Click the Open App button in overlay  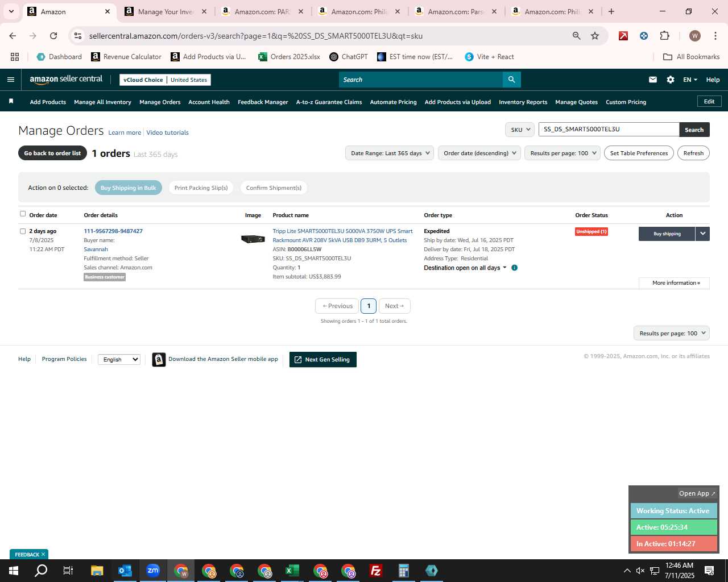[697, 493]
